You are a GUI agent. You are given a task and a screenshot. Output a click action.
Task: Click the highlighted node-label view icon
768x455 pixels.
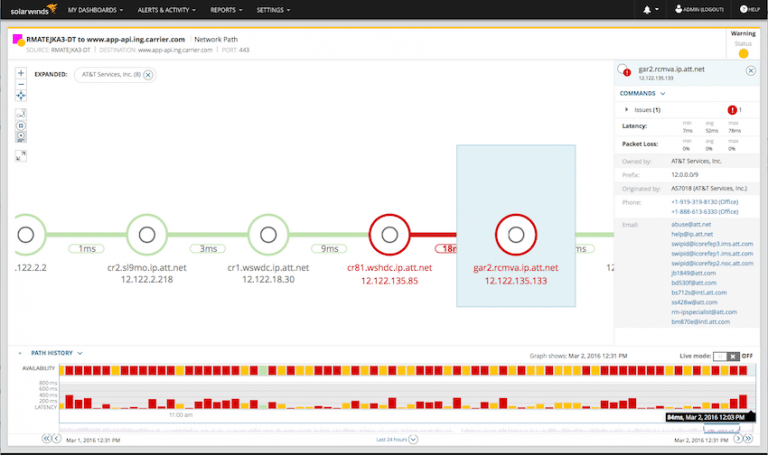(21, 137)
